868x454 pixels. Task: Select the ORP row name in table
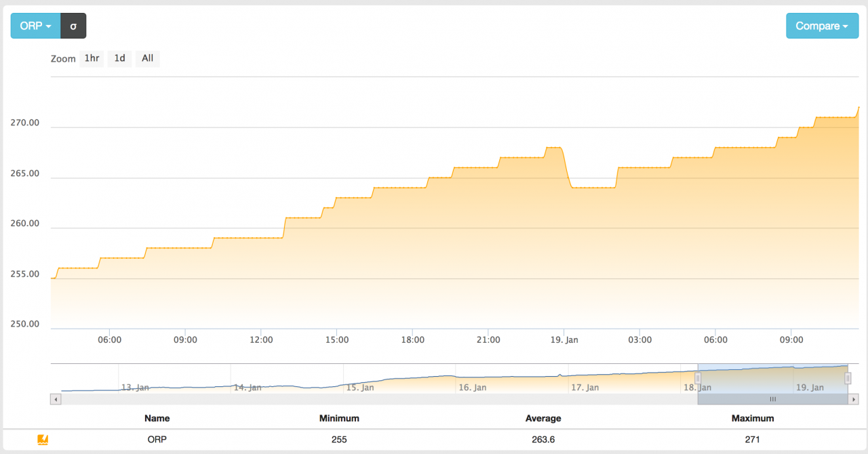(x=157, y=440)
